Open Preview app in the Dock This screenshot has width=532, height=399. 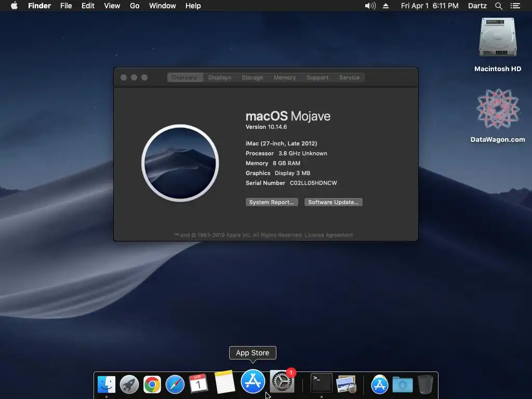click(x=346, y=384)
